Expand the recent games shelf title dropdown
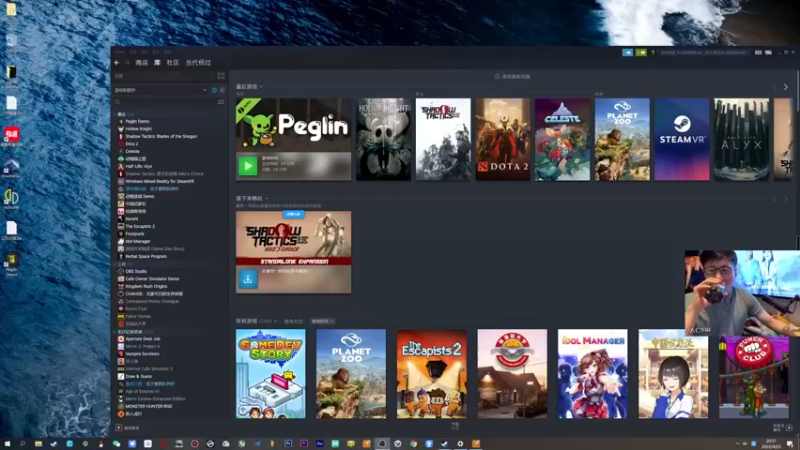This screenshot has width=800, height=450. (261, 87)
